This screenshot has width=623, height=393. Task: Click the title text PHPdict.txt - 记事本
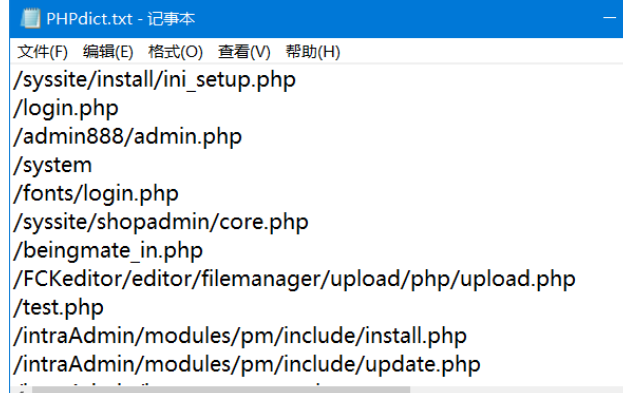tap(121, 19)
